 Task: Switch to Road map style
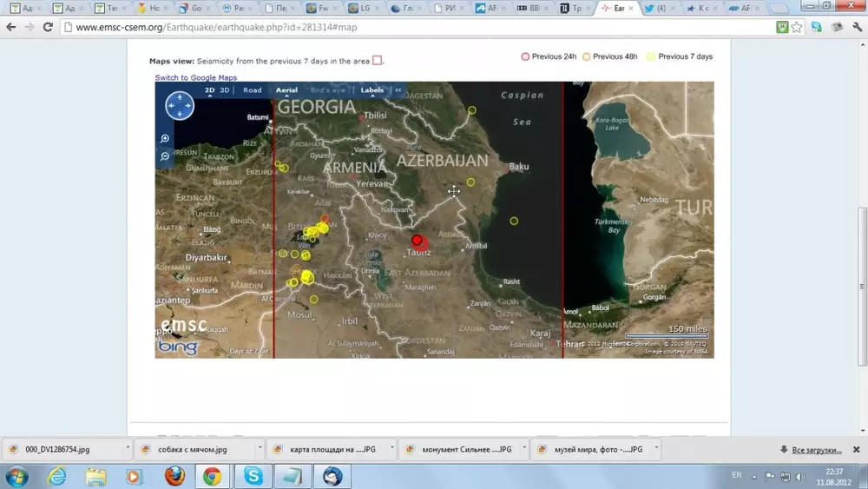(x=253, y=90)
